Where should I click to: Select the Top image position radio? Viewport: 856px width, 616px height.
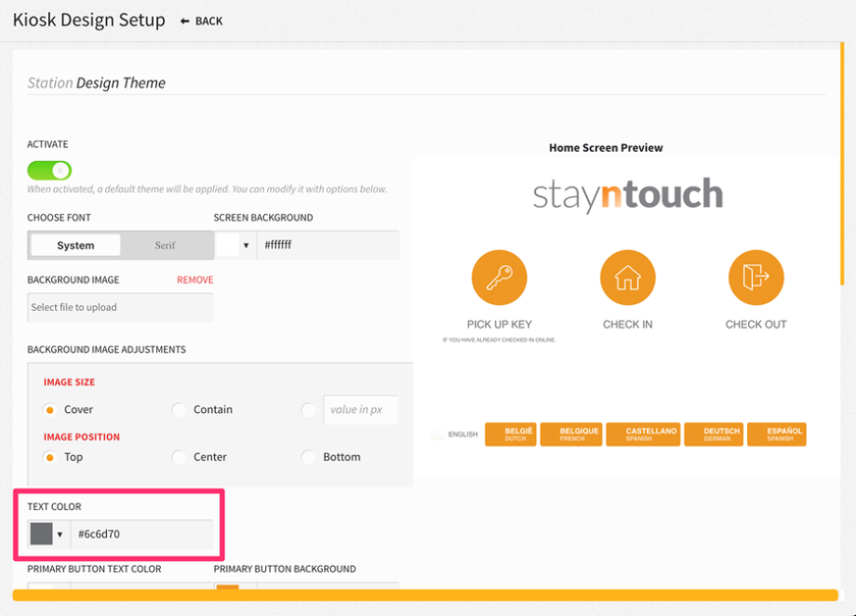point(49,457)
